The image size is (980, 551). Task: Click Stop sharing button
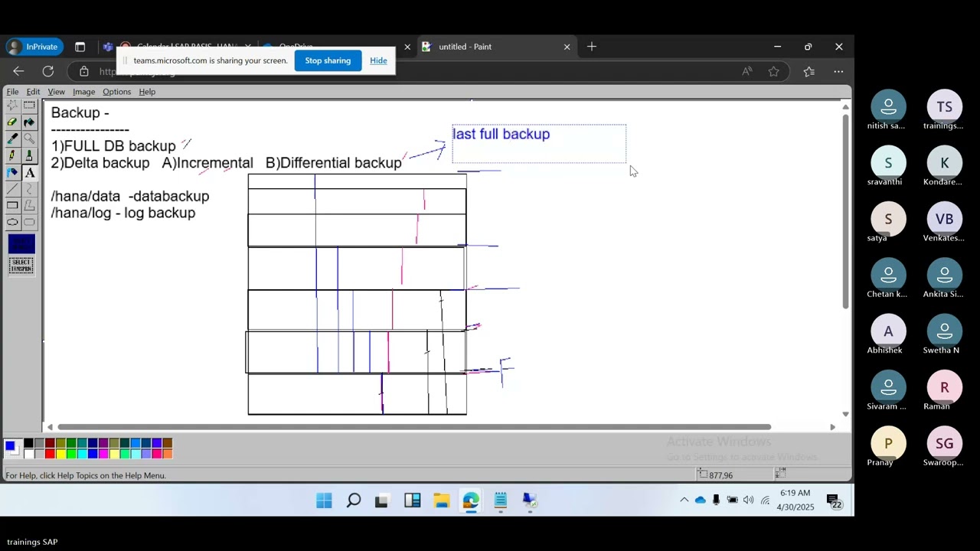[x=328, y=60]
